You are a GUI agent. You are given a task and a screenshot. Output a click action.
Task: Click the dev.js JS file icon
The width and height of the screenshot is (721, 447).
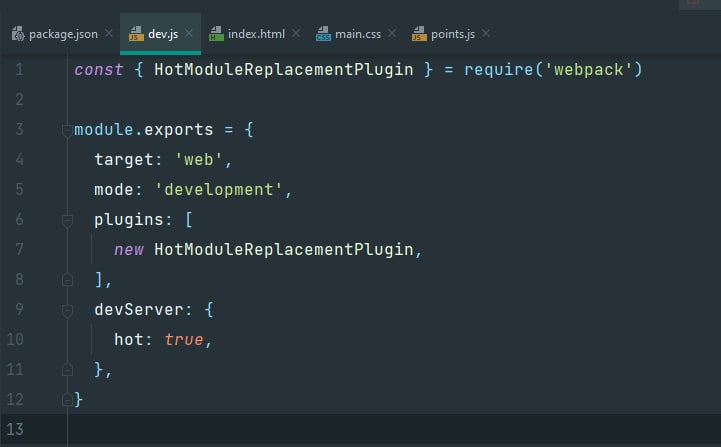pos(136,34)
